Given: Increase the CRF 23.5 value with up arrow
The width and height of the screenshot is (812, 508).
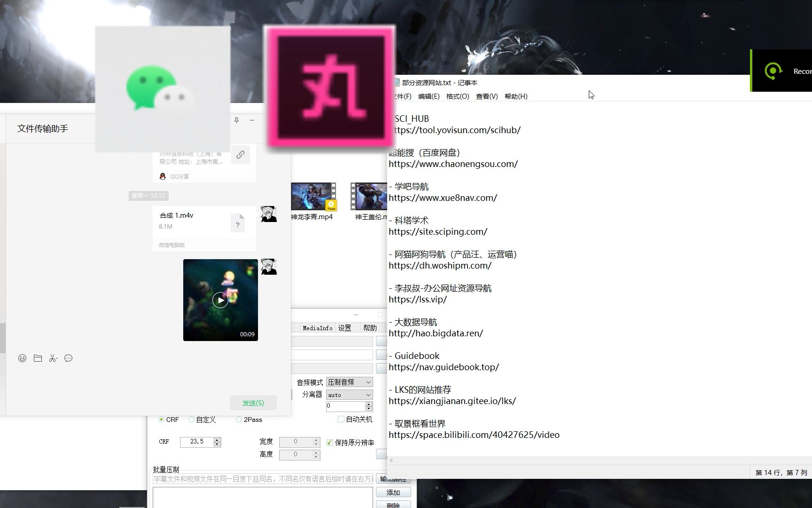Looking at the screenshot, I should pyautogui.click(x=217, y=440).
